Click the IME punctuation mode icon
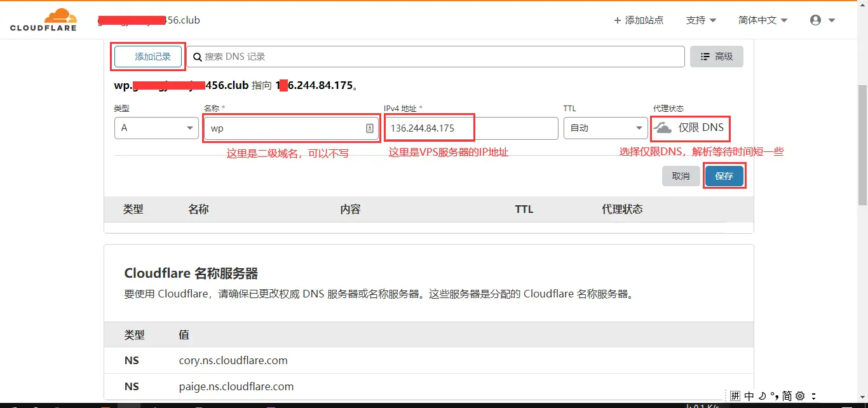Image resolution: width=868 pixels, height=408 pixels. point(774,395)
